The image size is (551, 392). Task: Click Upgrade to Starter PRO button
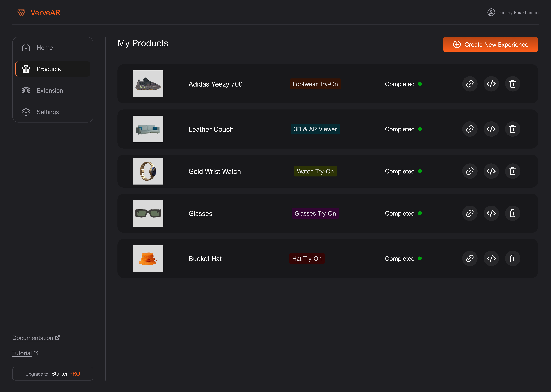pos(53,374)
